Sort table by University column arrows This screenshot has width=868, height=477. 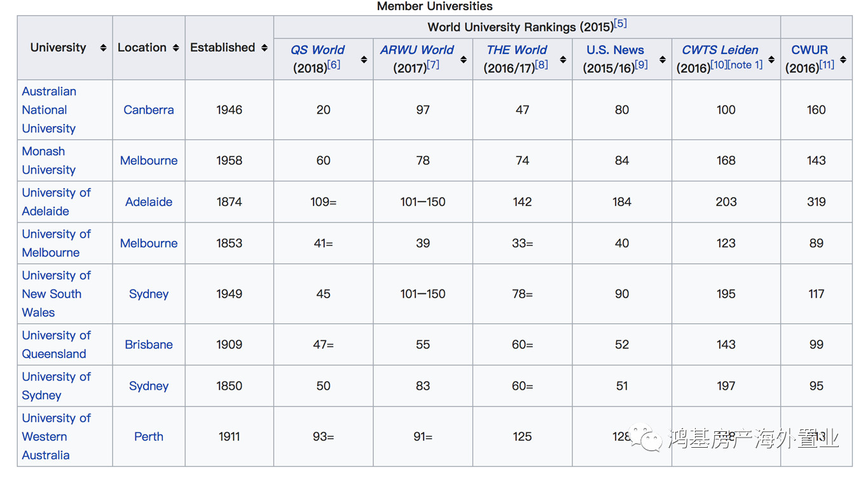103,48
